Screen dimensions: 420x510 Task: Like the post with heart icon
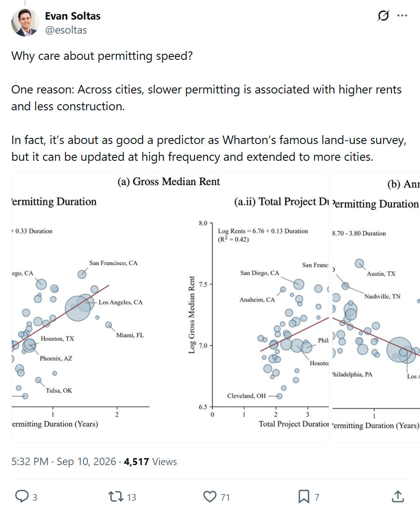[x=210, y=496]
